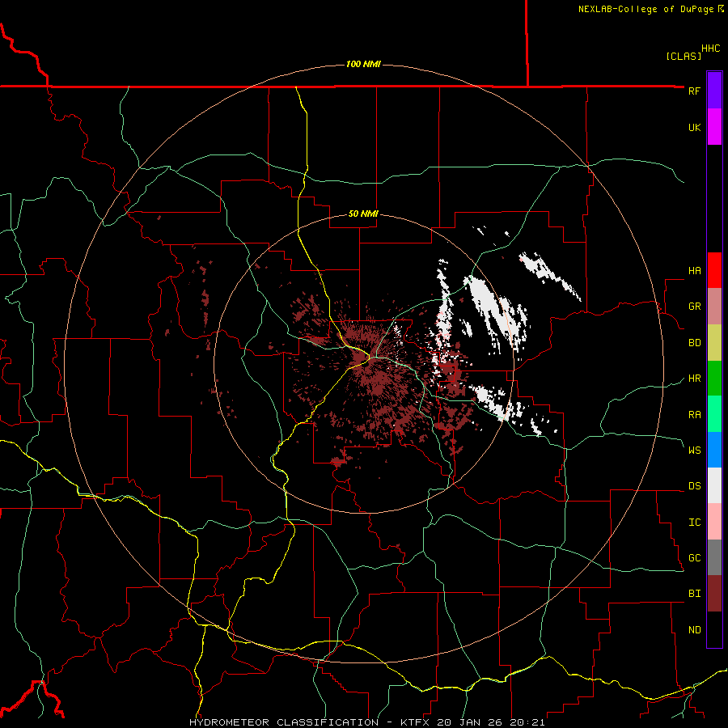Click the [CLAS] units label
Screen dimensions: 728x728
click(684, 56)
